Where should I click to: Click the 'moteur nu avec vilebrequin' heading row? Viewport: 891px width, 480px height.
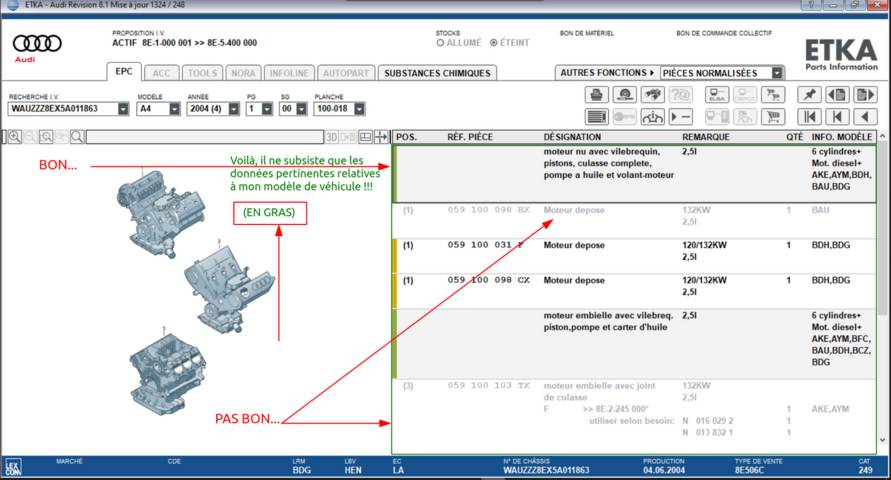click(635, 174)
